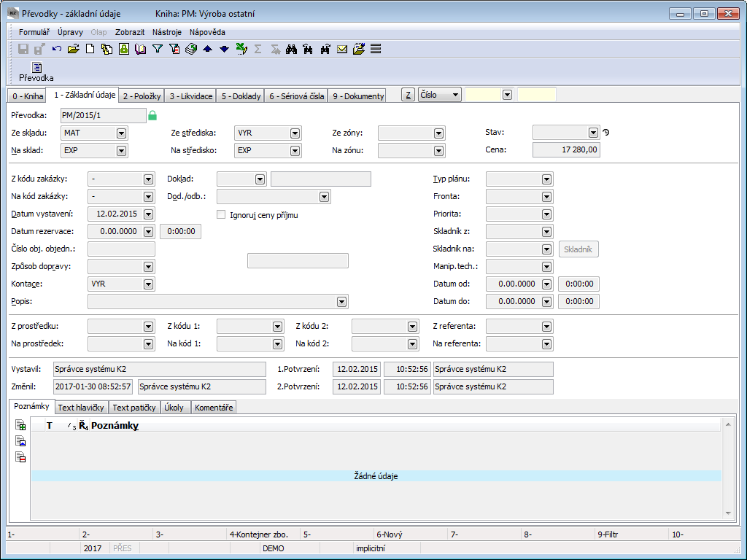Click the envelope mail toolbar icon
This screenshot has width=747, height=560.
(341, 49)
